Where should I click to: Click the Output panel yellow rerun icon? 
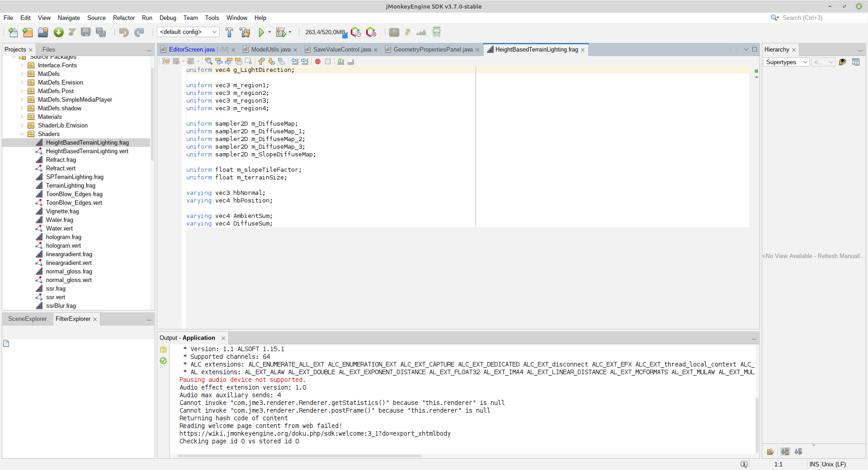coord(163,349)
